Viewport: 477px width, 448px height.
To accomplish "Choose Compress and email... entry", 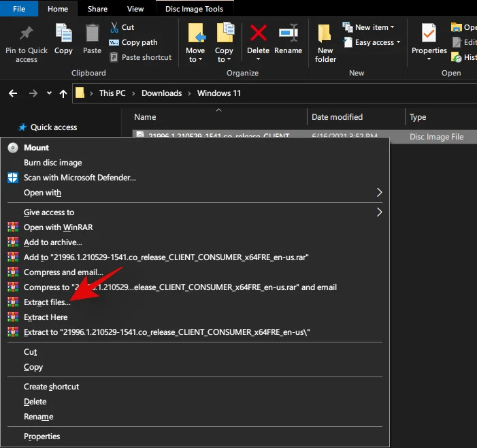I will coord(195,272).
